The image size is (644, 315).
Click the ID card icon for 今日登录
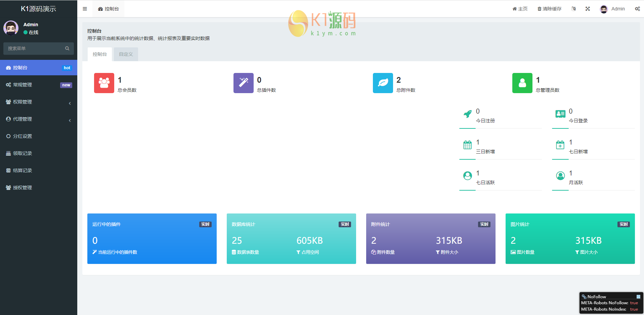click(560, 114)
